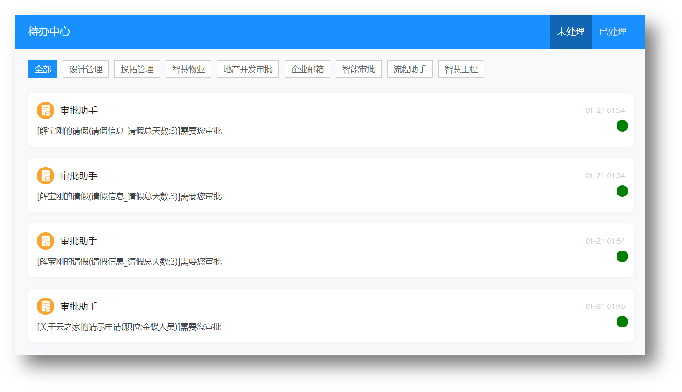Click the orange 审批助手 icon in the first card
Image resolution: width=682 pixels, height=392 pixels.
point(45,111)
